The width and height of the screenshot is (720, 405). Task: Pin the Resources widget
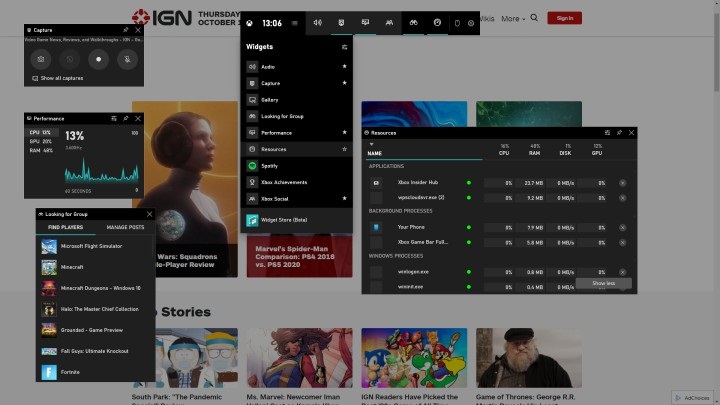pyautogui.click(x=619, y=132)
